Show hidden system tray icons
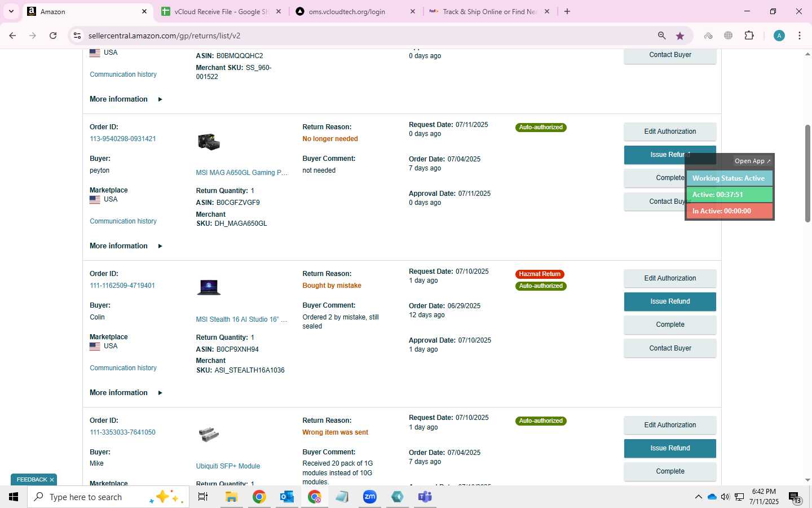The image size is (812, 508). click(x=698, y=497)
